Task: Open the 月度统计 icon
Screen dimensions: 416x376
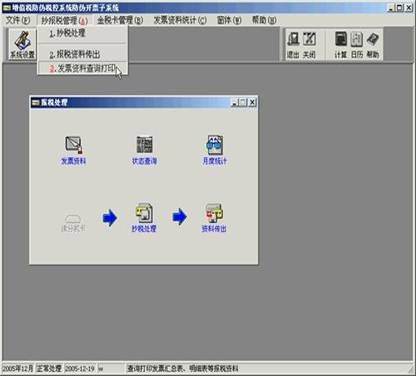Action: coord(215,150)
